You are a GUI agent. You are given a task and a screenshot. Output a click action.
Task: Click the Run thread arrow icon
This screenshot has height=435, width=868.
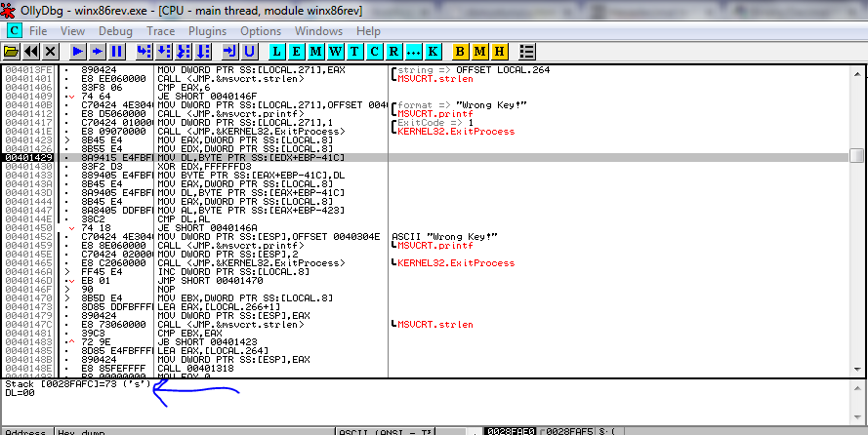click(x=98, y=52)
